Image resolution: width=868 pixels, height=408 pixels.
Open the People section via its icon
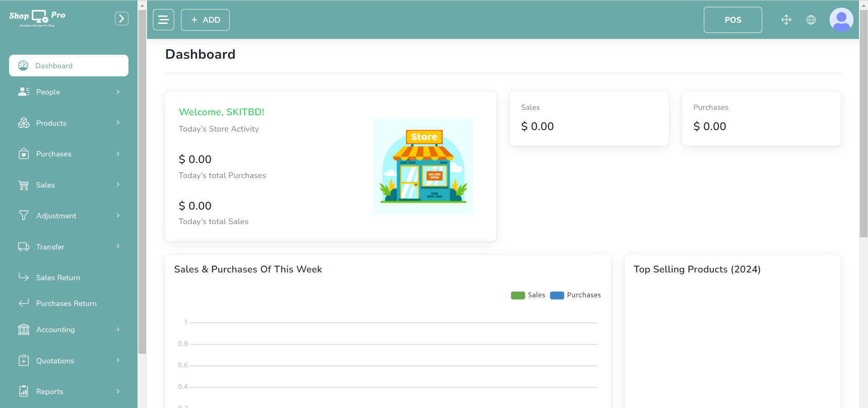[23, 92]
